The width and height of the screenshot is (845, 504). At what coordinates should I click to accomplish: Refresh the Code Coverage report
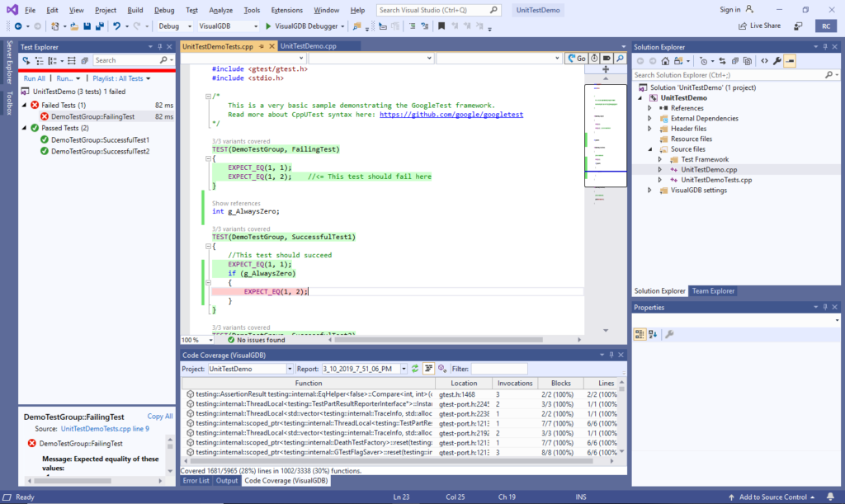tap(413, 369)
